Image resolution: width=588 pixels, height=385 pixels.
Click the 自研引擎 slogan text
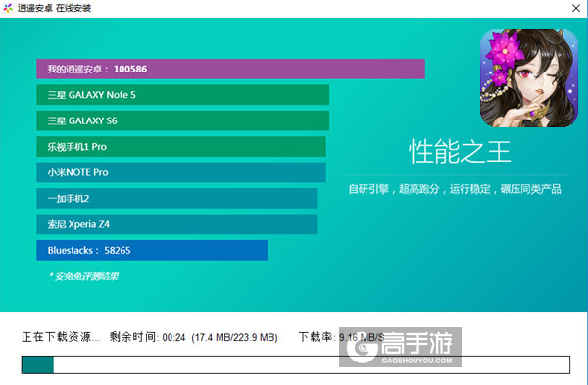(x=455, y=189)
